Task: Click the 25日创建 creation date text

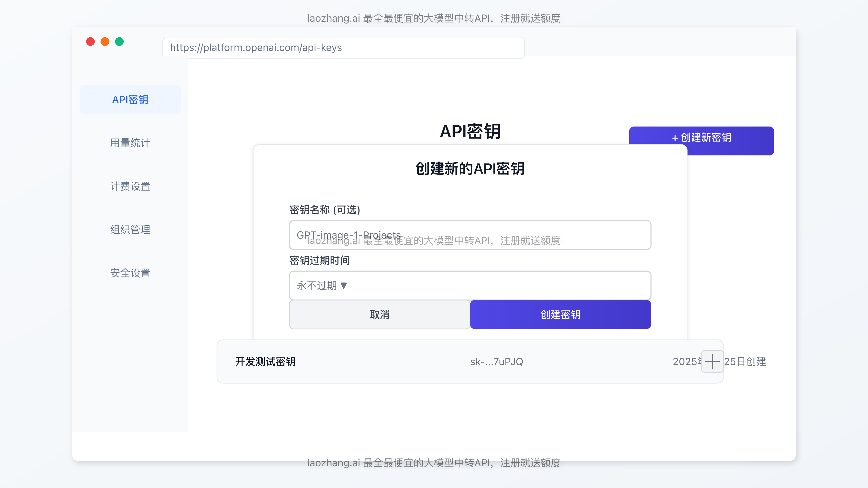Action: pos(745,362)
